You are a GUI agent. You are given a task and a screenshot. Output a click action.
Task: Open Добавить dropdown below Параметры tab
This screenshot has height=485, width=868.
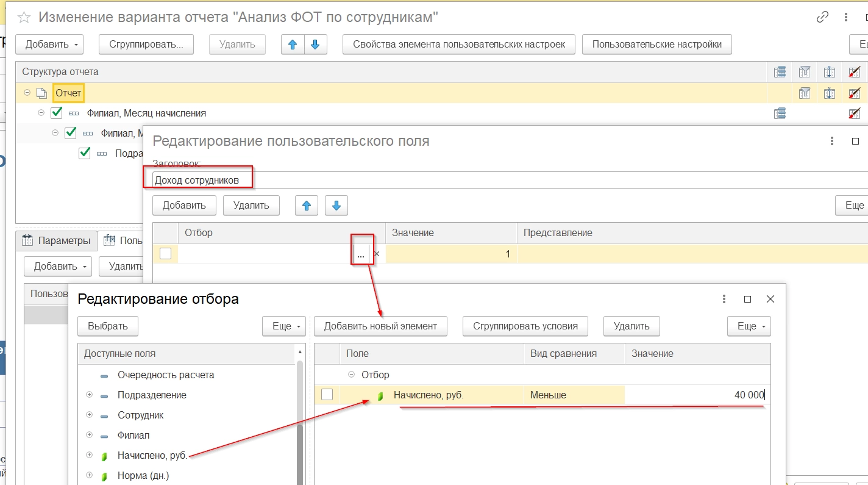click(x=58, y=266)
